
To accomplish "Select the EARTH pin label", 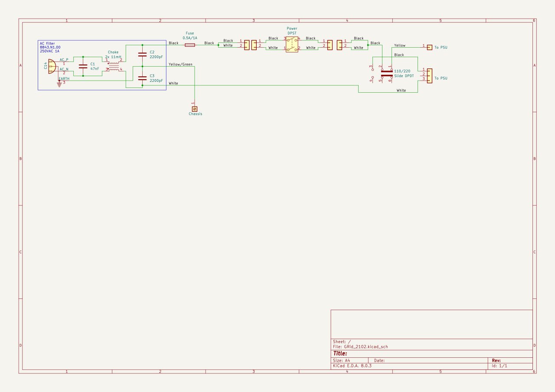I will tap(64, 79).
